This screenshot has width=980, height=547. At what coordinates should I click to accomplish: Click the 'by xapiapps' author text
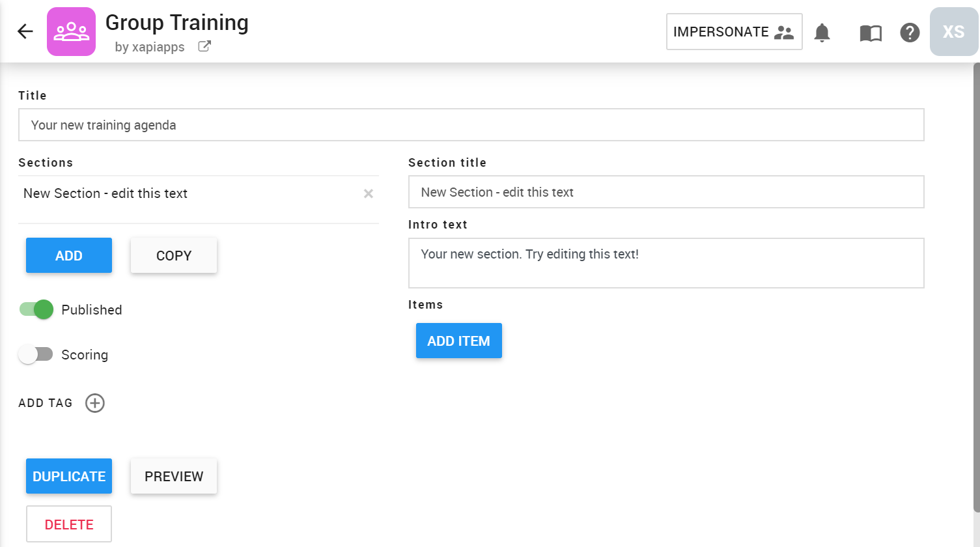(150, 47)
